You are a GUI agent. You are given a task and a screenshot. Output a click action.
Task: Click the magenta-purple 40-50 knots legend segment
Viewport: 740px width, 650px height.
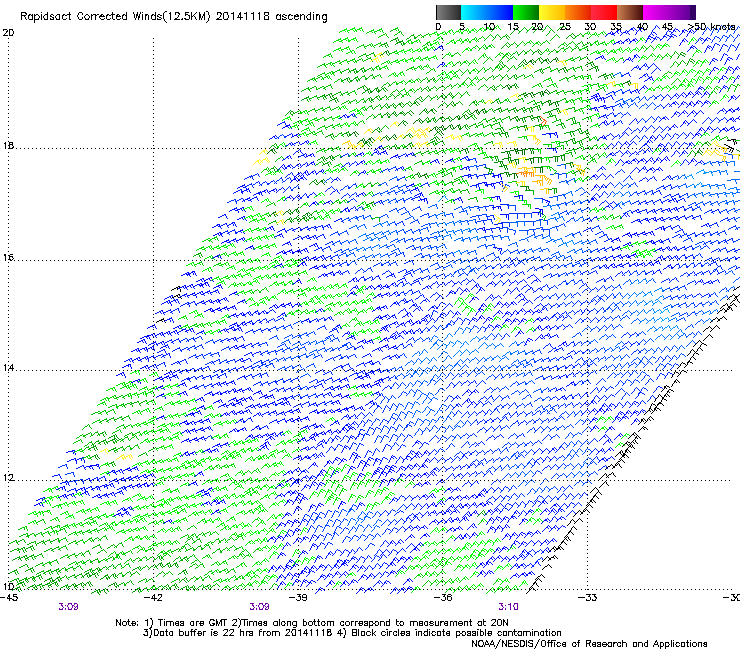(x=669, y=12)
